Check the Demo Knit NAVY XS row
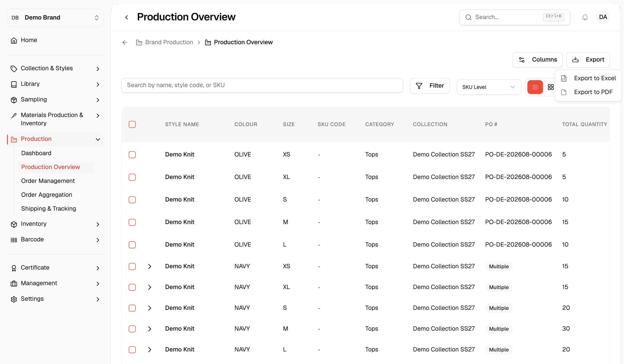Image resolution: width=624 pixels, height=364 pixels. point(132,266)
